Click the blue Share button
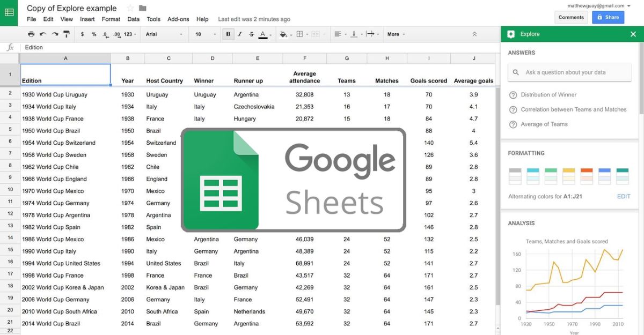 pyautogui.click(x=608, y=17)
